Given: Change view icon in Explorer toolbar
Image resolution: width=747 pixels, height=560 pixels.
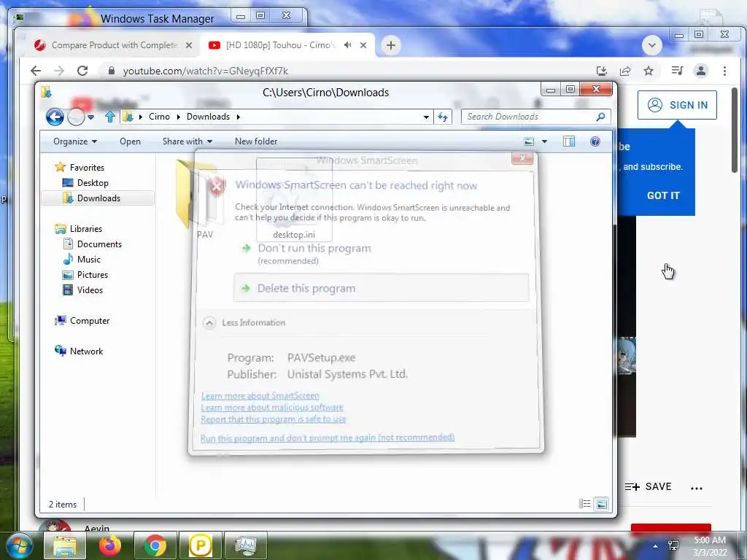Looking at the screenshot, I should click(x=529, y=141).
